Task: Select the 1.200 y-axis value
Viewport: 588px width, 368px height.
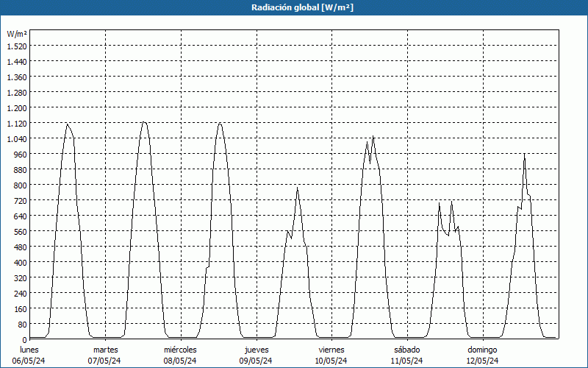Action: 17,107
